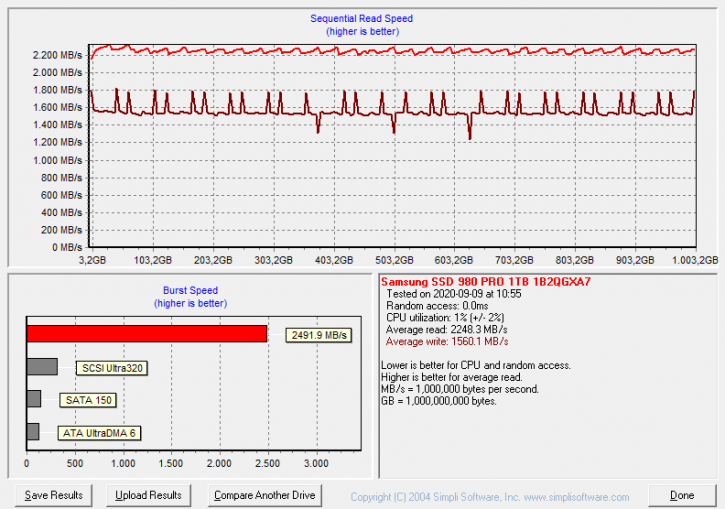The width and height of the screenshot is (725, 509).
Task: Click the 'Tested on 2020-09-09 at 10:55' line
Action: pyautogui.click(x=454, y=294)
